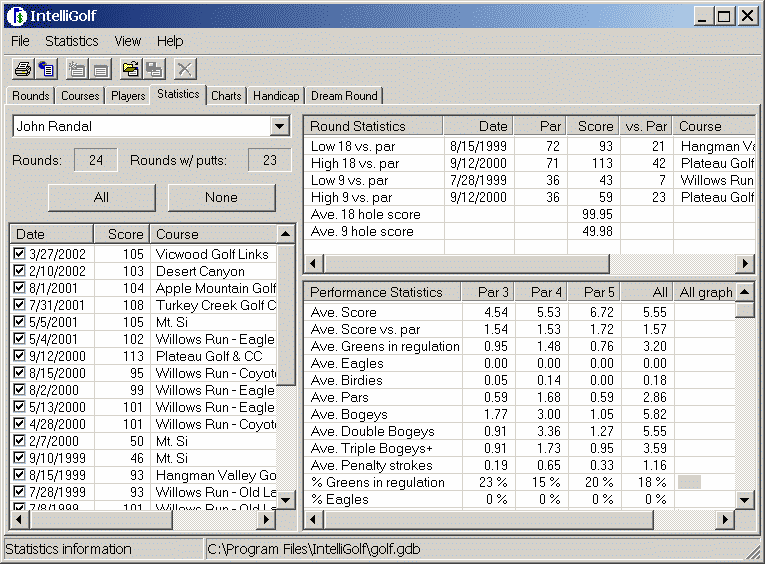Click the Apple Mountain Golf course entry
This screenshot has height=564, width=765.
(x=216, y=288)
